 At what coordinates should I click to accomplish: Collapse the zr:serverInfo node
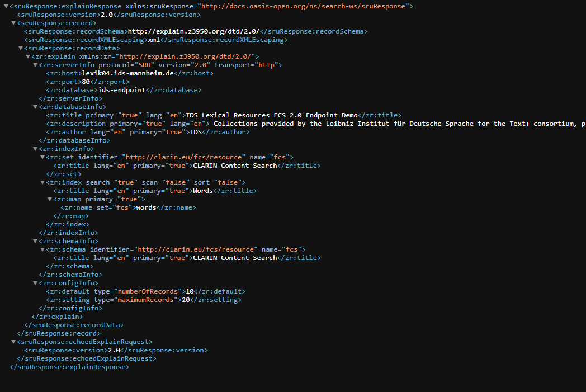[35, 65]
